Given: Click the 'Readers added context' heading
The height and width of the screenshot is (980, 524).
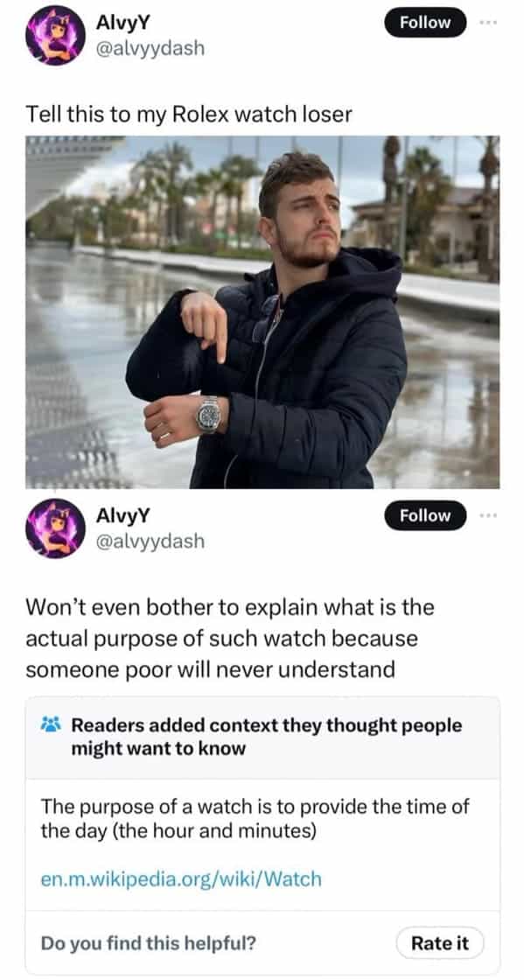Looking at the screenshot, I should click(267, 736).
